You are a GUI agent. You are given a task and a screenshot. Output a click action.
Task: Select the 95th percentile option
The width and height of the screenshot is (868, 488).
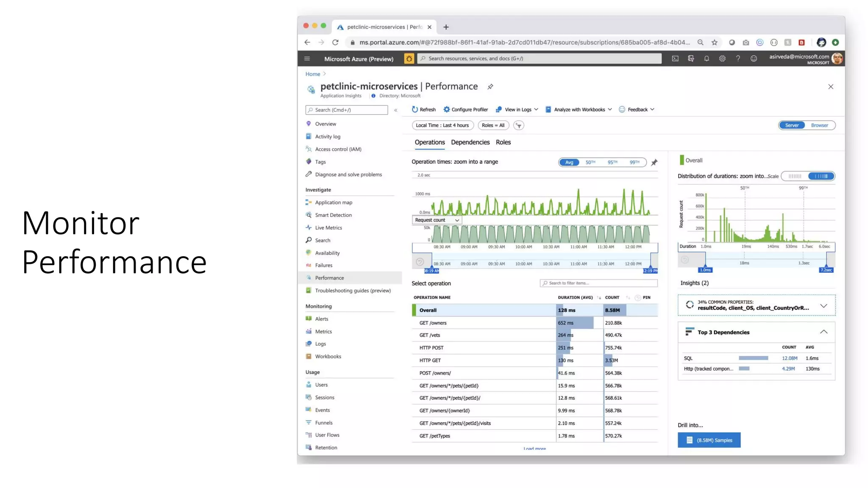[612, 162]
